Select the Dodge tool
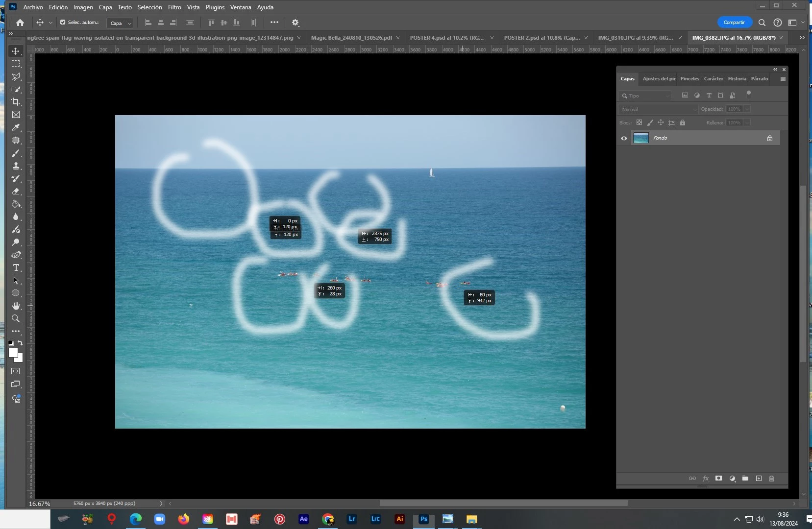Image resolution: width=812 pixels, height=529 pixels. click(16, 230)
